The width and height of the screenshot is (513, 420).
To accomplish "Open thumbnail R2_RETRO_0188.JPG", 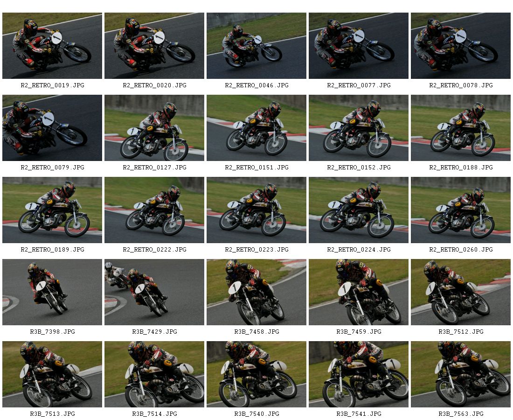I will [461, 128].
